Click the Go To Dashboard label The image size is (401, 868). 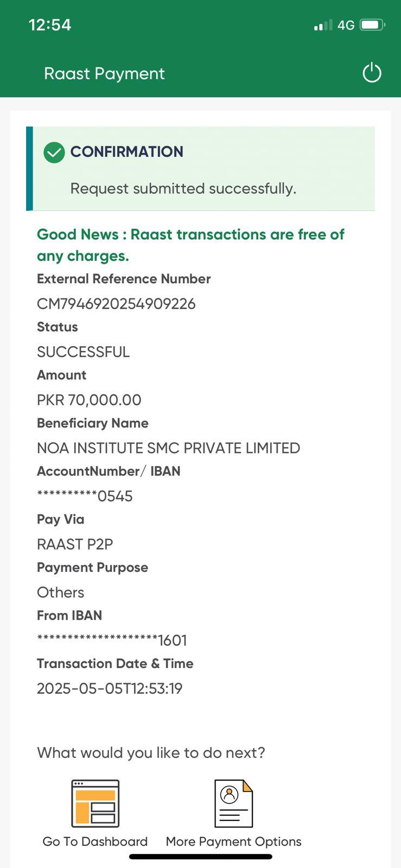(95, 841)
